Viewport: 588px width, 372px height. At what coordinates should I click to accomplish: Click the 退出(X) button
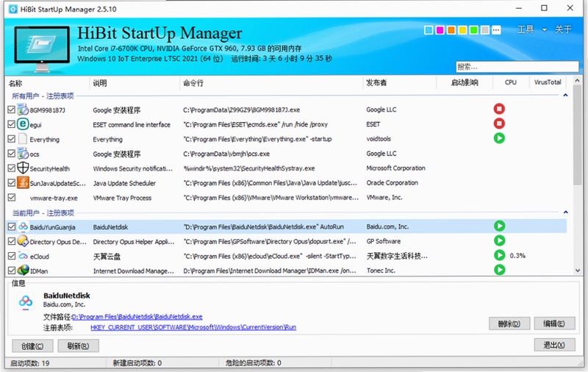pos(554,345)
